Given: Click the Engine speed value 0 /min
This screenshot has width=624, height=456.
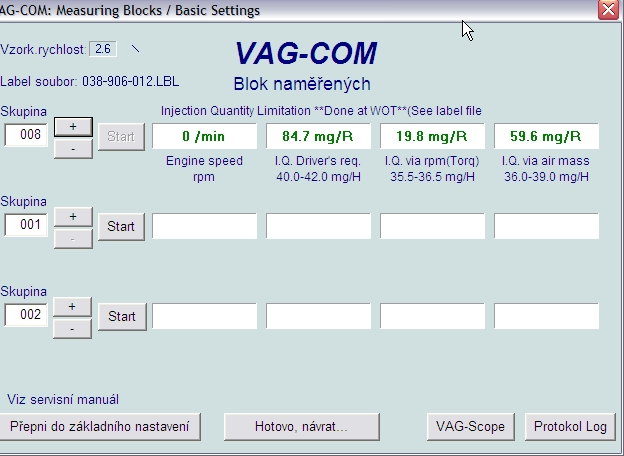Looking at the screenshot, I should tap(204, 137).
